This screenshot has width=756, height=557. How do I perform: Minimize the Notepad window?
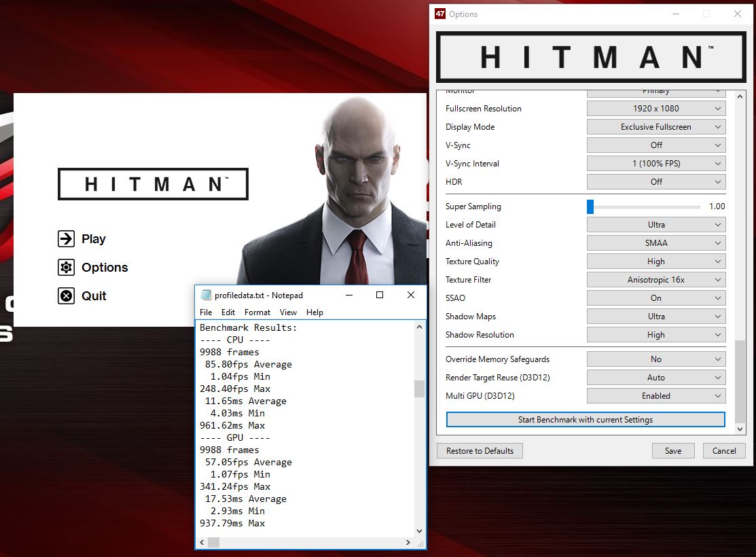click(349, 295)
